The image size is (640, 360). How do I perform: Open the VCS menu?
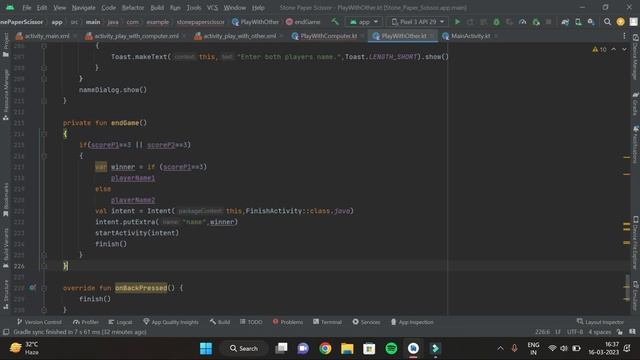coord(212,7)
